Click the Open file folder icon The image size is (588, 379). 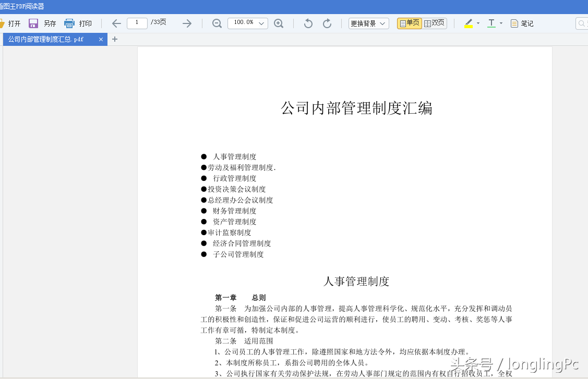(x=2, y=23)
